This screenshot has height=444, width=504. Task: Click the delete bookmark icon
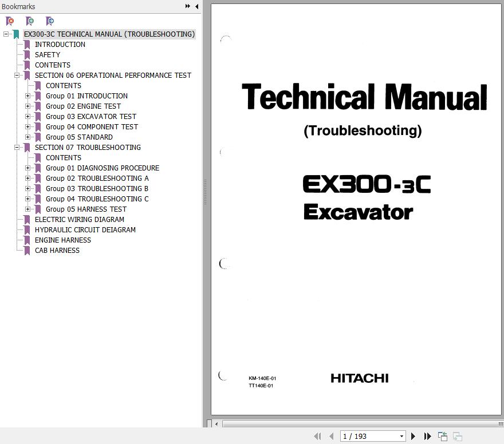coord(10,21)
